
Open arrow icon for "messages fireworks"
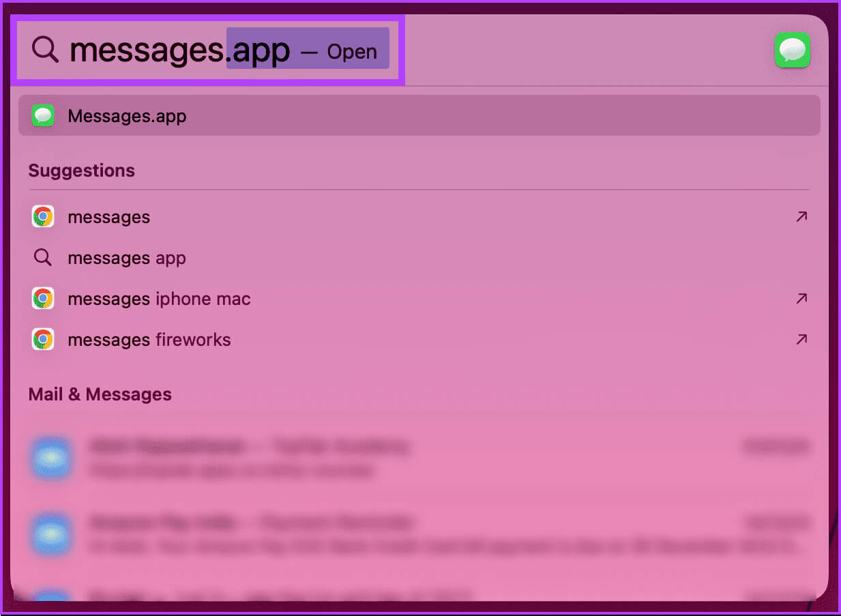801,340
